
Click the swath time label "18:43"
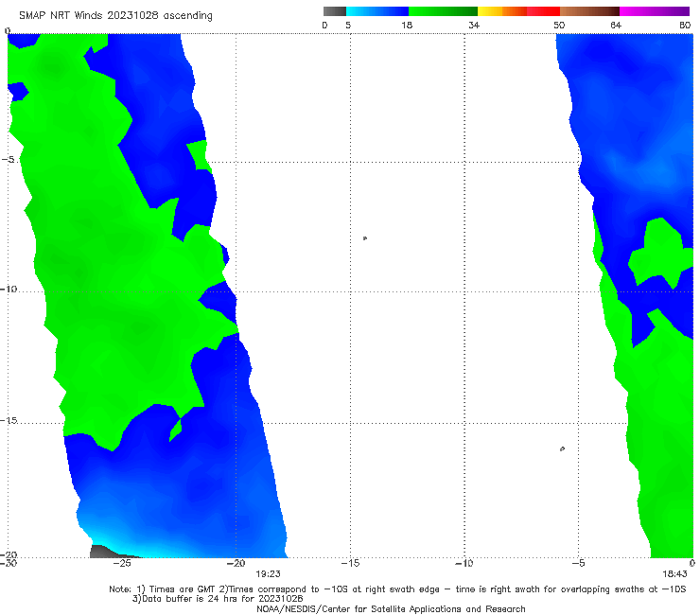pos(674,574)
